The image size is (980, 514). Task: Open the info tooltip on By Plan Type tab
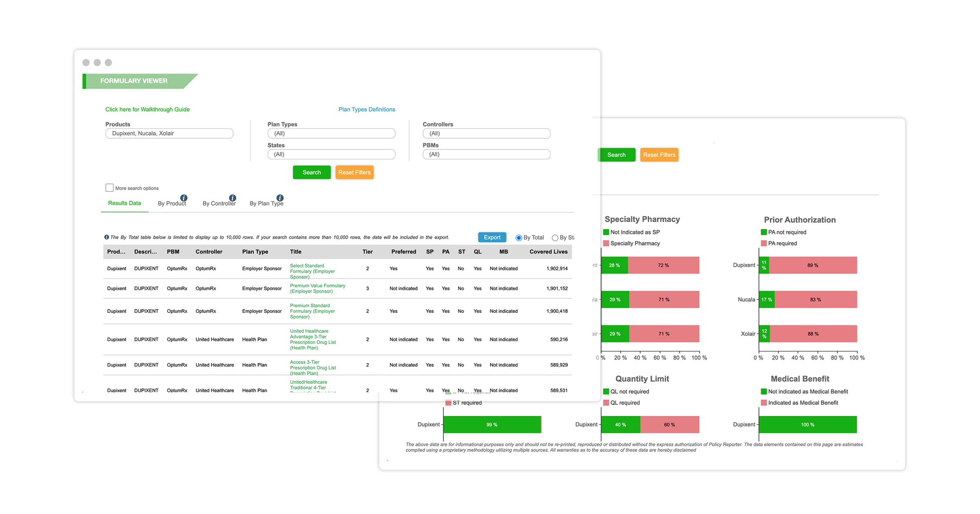(x=280, y=197)
